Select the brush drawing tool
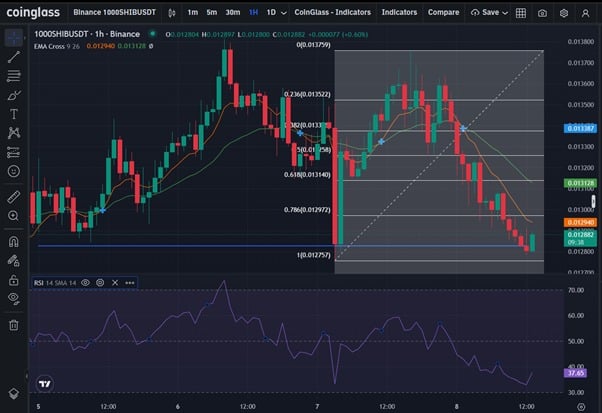This screenshot has width=602, height=413. (x=14, y=95)
